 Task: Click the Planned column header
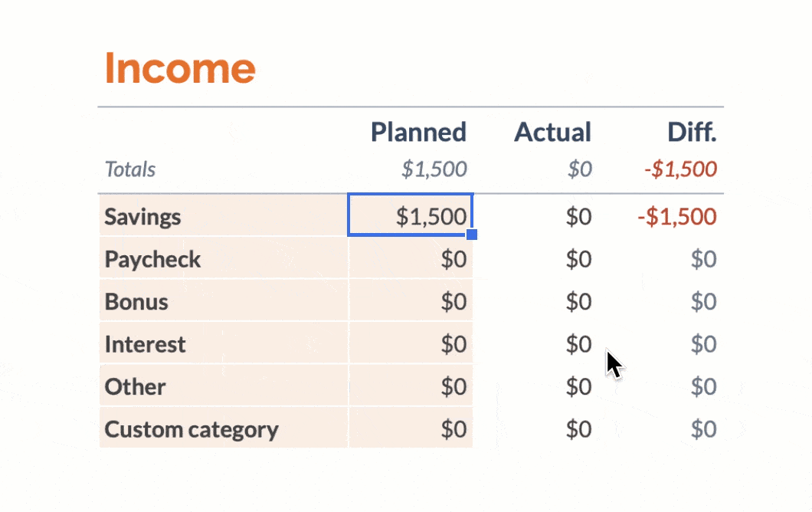tap(418, 132)
